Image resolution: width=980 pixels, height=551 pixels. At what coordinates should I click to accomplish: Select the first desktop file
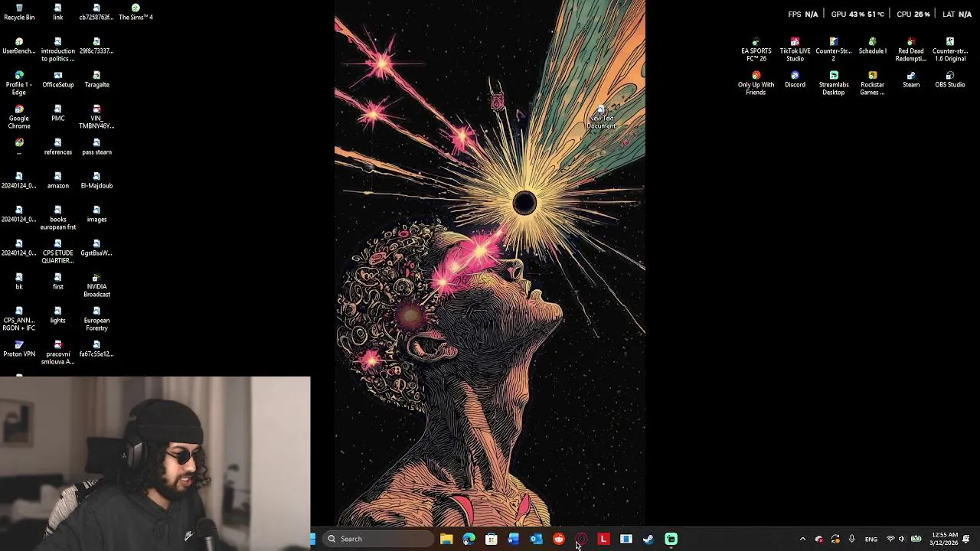click(x=58, y=281)
